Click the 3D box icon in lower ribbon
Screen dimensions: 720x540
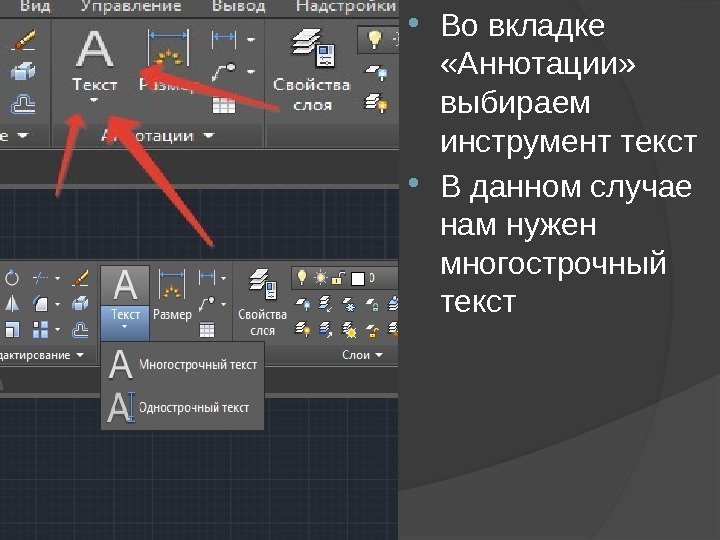pyautogui.click(x=80, y=304)
